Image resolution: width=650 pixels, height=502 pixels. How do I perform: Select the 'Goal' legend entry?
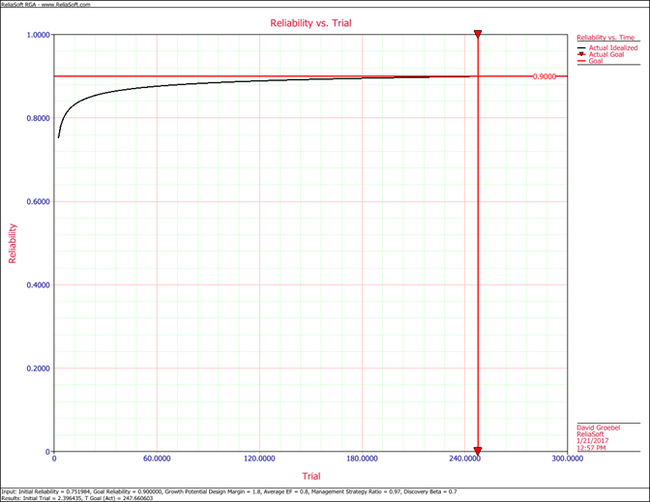596,61
